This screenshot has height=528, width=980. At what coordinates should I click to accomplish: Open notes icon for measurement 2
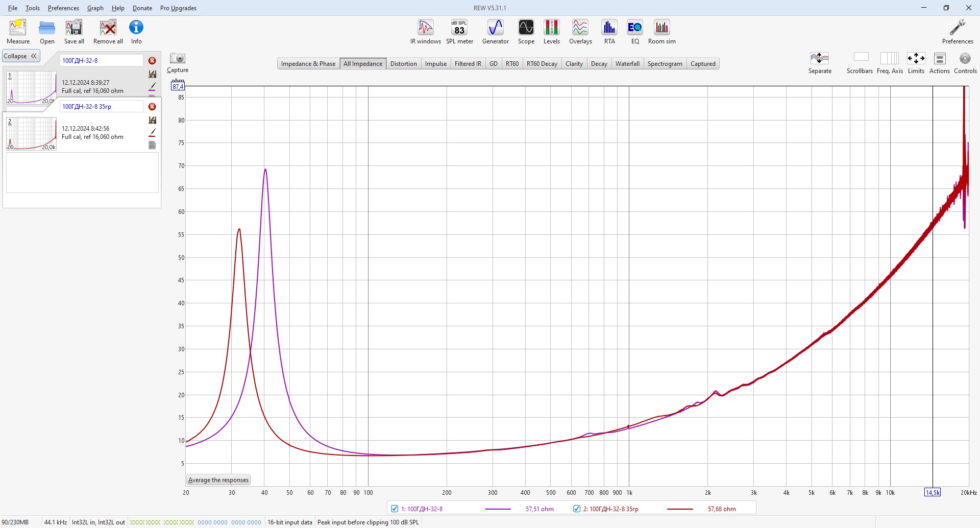(152, 120)
